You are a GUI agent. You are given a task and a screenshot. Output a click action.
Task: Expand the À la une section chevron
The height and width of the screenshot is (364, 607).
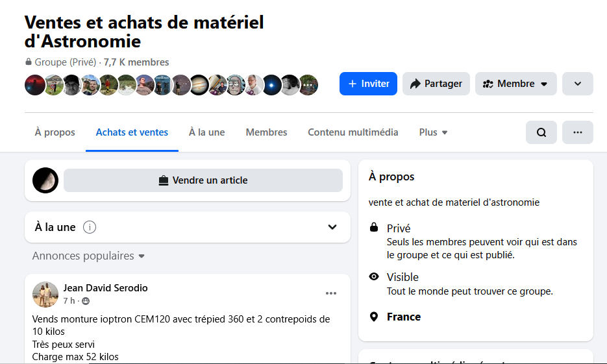(332, 227)
